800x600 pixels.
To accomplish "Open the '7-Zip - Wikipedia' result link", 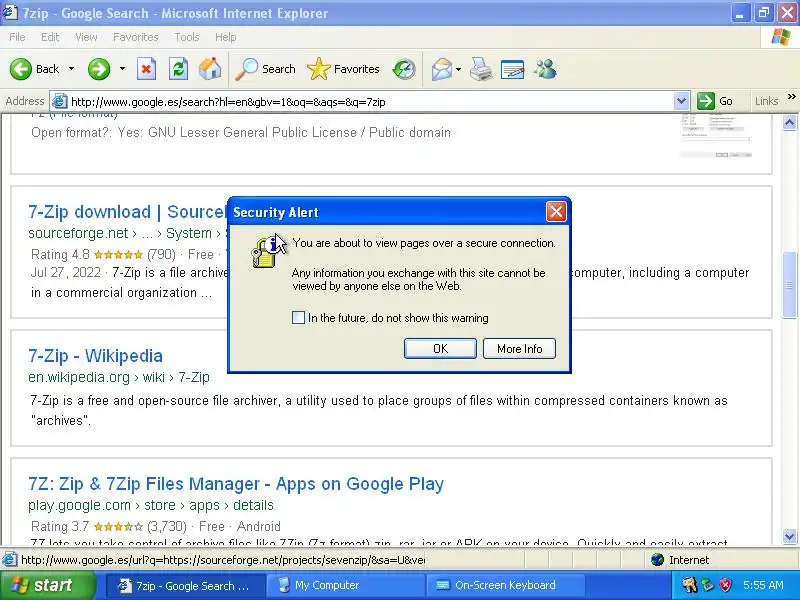I will [95, 356].
